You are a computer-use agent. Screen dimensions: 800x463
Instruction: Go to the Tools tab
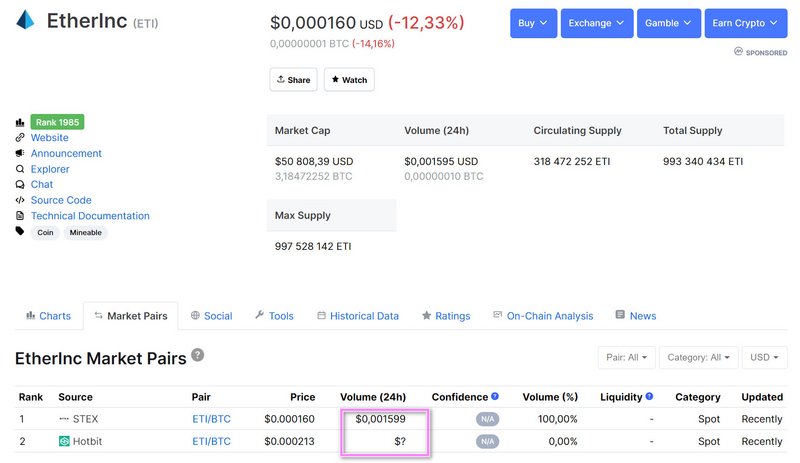click(274, 316)
